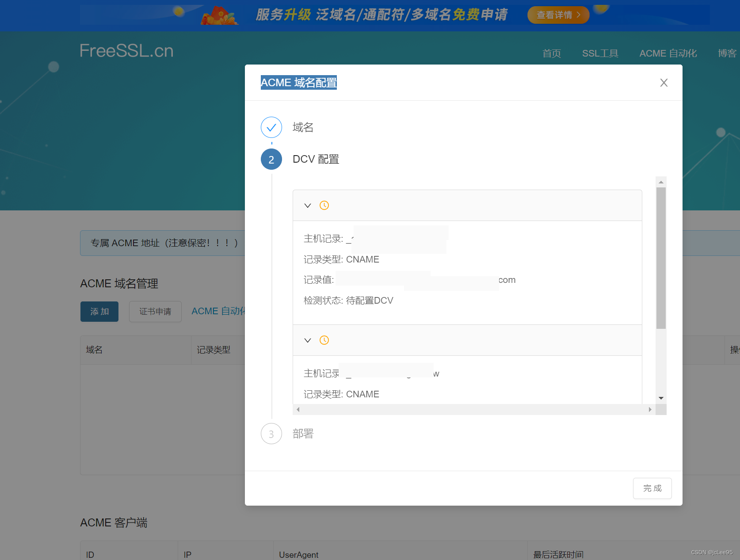Viewport: 740px width, 560px height.
Task: Click the first record's pending clock icon
Action: click(324, 206)
